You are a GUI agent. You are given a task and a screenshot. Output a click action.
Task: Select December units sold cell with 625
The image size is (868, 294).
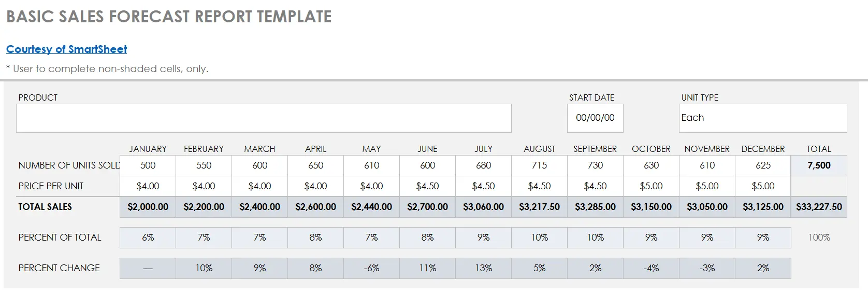[x=763, y=165]
